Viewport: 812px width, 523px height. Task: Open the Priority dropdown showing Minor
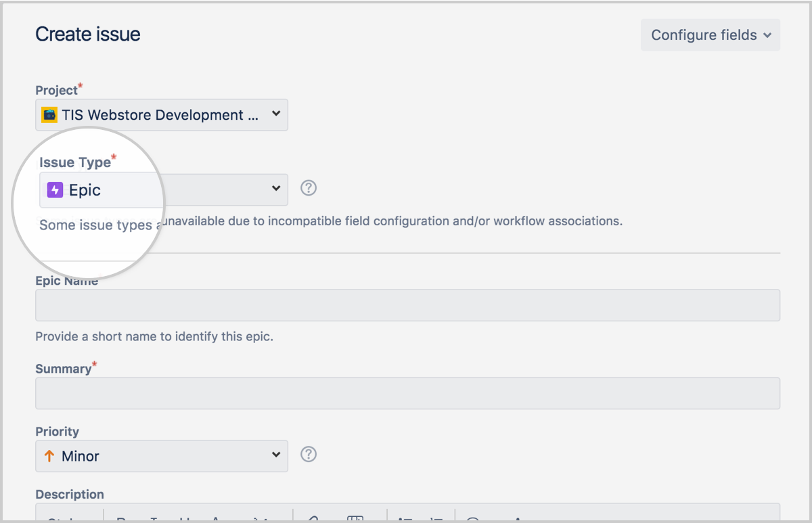[x=161, y=456]
